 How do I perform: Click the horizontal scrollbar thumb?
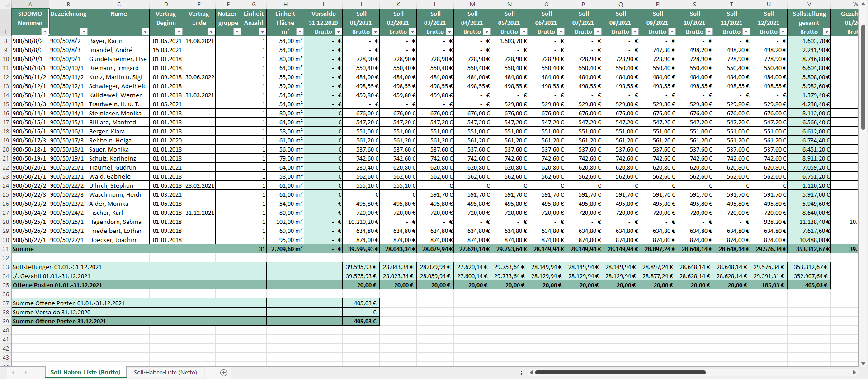(x=620, y=373)
